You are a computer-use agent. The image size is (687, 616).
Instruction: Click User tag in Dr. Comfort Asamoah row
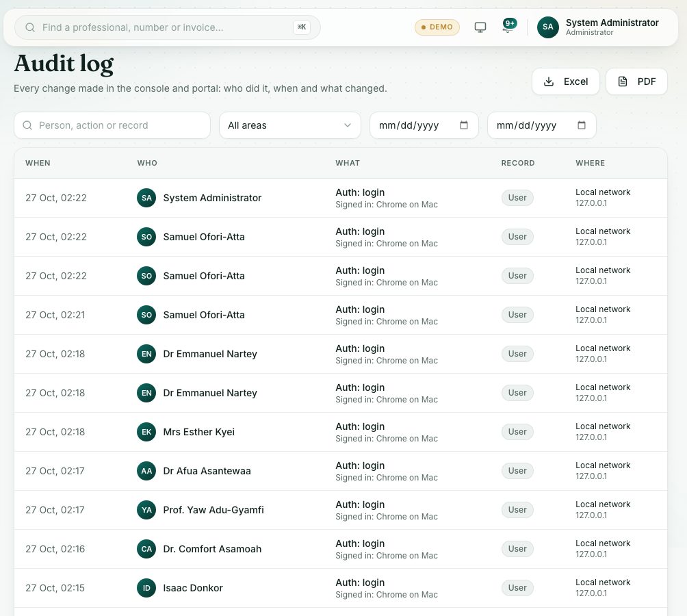tap(517, 548)
